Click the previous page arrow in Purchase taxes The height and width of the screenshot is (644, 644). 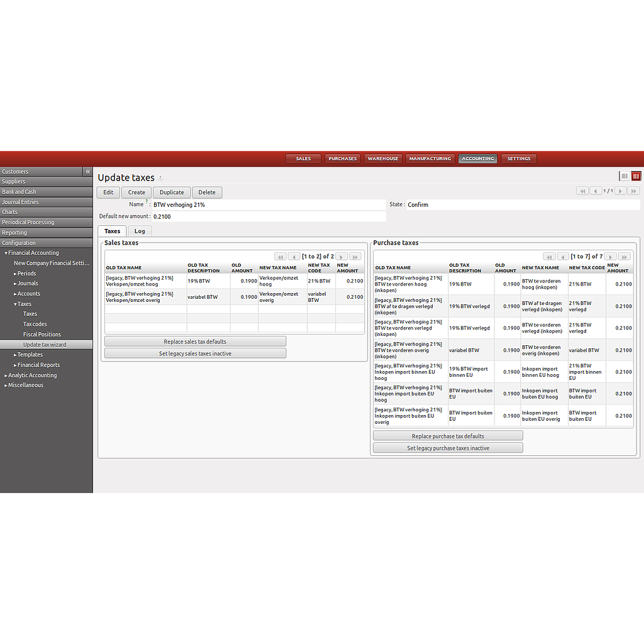pos(563,257)
